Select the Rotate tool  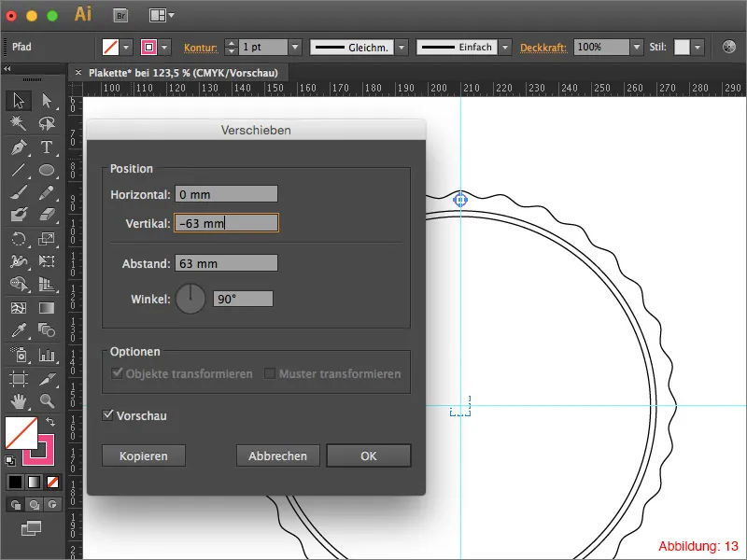[x=18, y=239]
